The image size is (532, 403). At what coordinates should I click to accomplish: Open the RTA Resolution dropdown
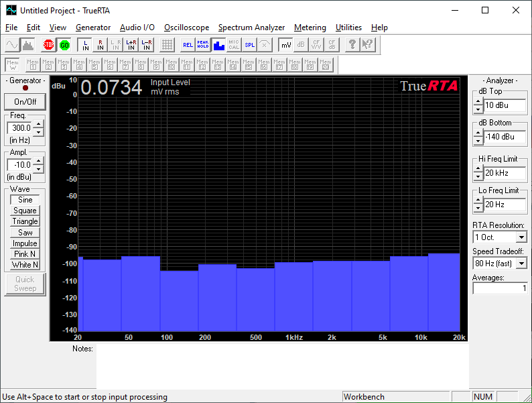click(x=521, y=237)
